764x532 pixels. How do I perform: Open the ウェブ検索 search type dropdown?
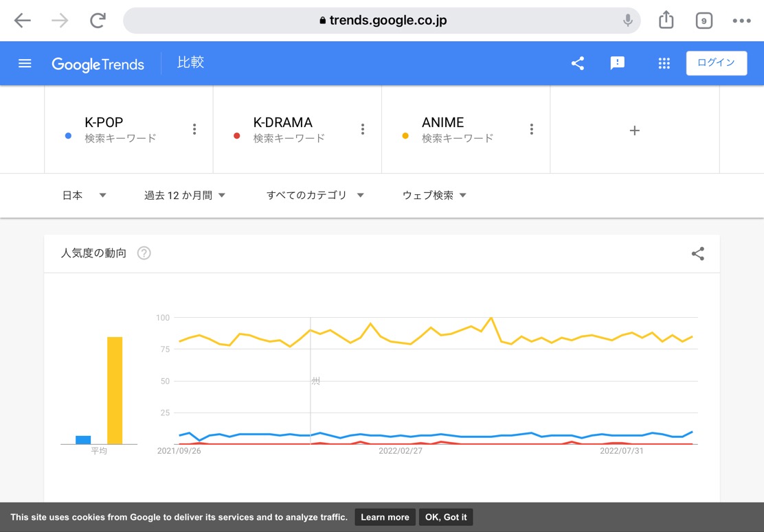(x=434, y=196)
